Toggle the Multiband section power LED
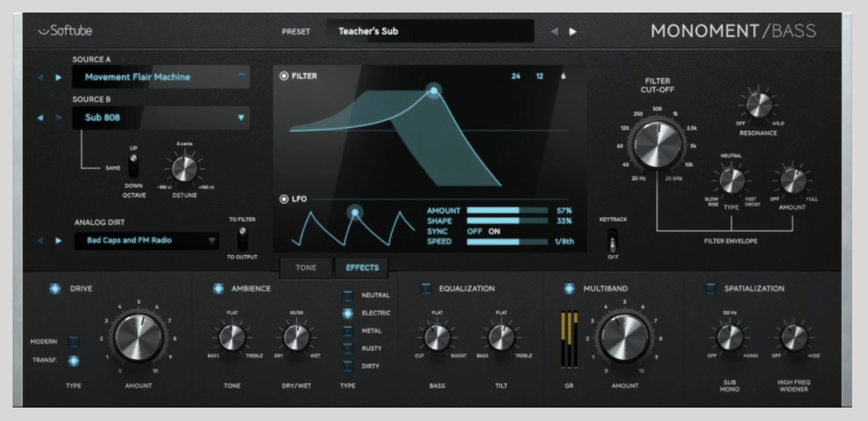Image resolution: width=868 pixels, height=421 pixels. [x=569, y=288]
